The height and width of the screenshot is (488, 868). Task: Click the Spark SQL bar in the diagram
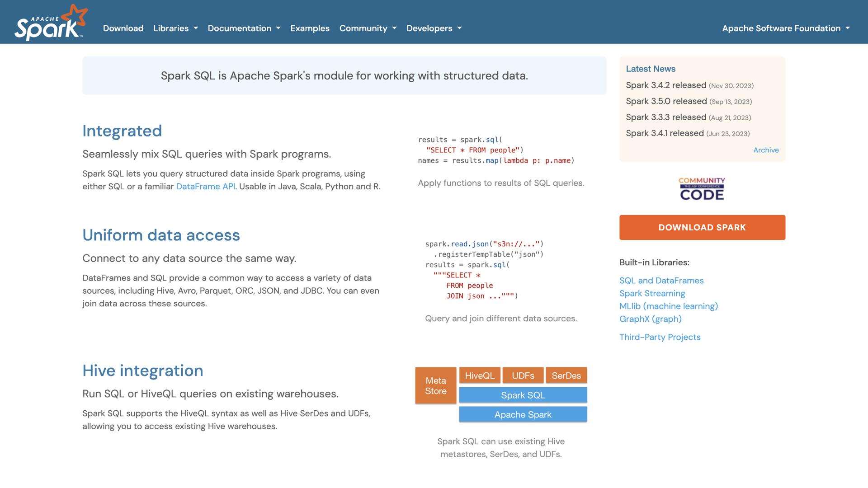(523, 395)
